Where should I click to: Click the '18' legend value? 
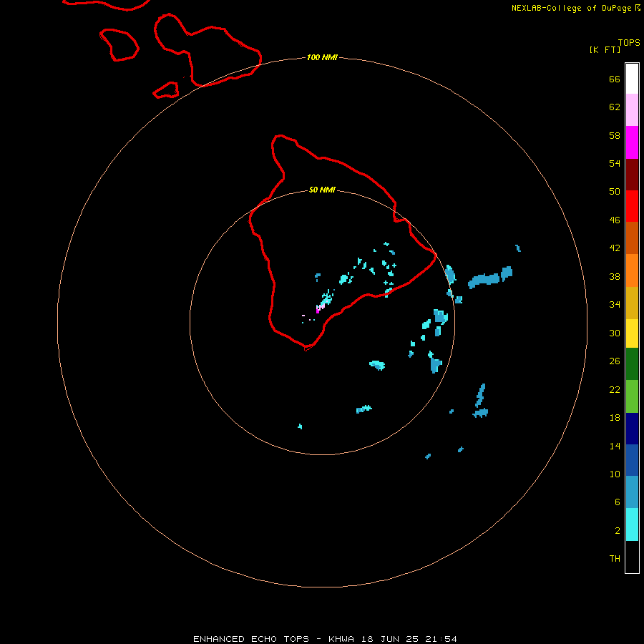(615, 418)
